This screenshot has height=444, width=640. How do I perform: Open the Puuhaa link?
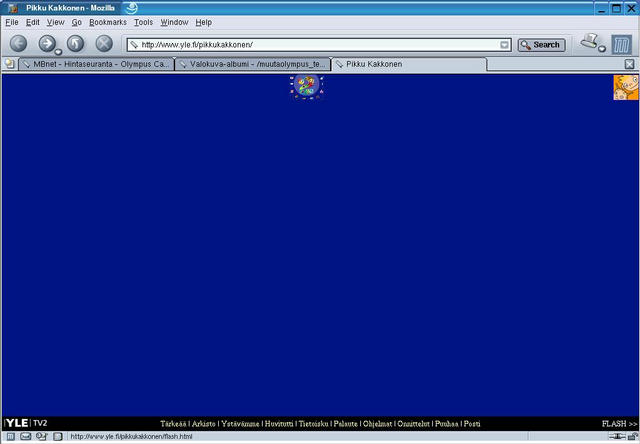pos(447,424)
